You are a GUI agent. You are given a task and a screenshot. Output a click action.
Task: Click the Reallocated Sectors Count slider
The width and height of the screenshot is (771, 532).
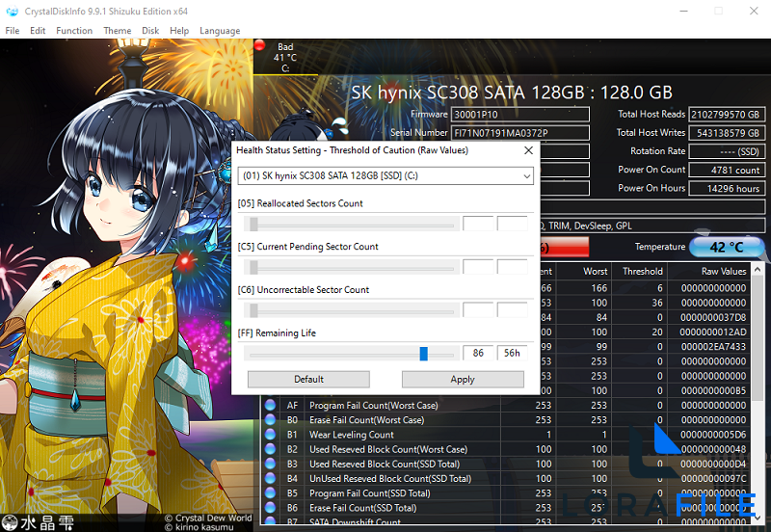click(x=352, y=225)
